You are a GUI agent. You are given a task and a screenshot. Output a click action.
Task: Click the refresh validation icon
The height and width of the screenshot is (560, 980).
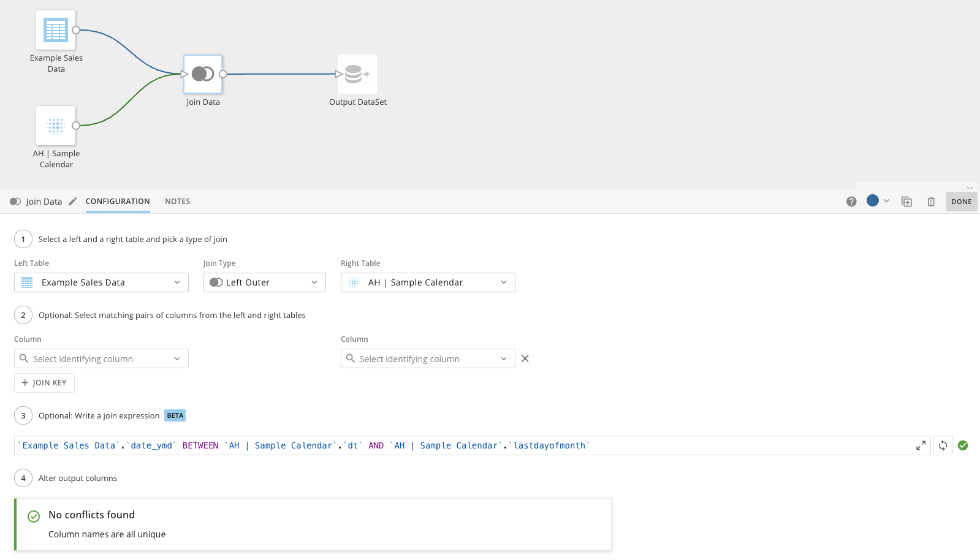pyautogui.click(x=943, y=445)
